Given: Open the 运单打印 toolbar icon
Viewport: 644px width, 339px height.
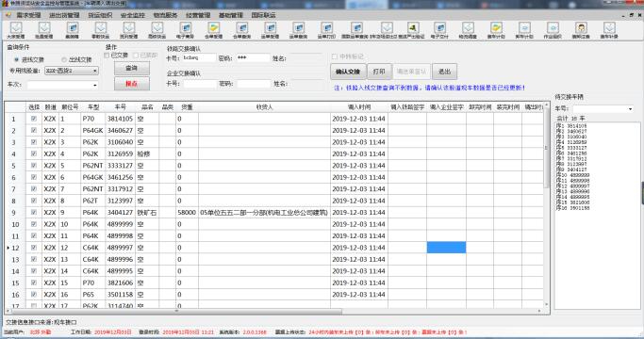Looking at the screenshot, I should tap(326, 30).
